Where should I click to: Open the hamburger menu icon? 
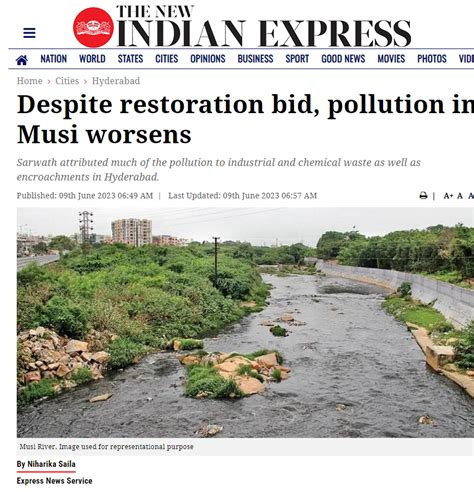point(29,33)
